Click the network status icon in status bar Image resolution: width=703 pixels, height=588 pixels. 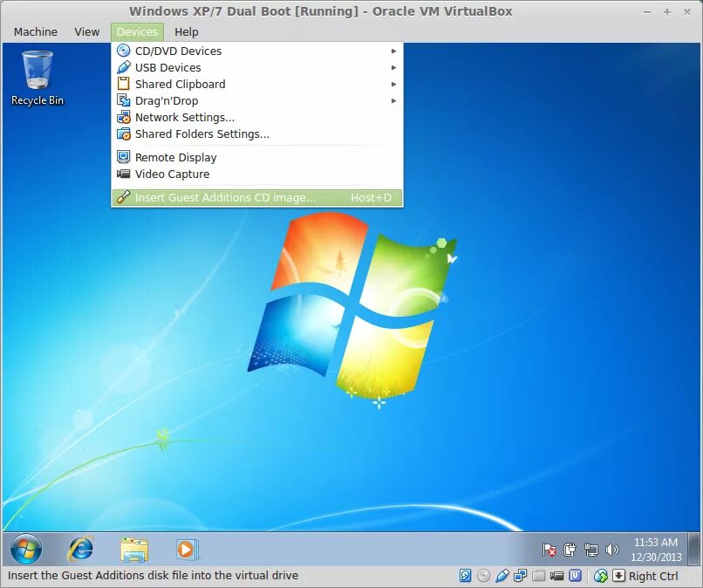tap(520, 576)
